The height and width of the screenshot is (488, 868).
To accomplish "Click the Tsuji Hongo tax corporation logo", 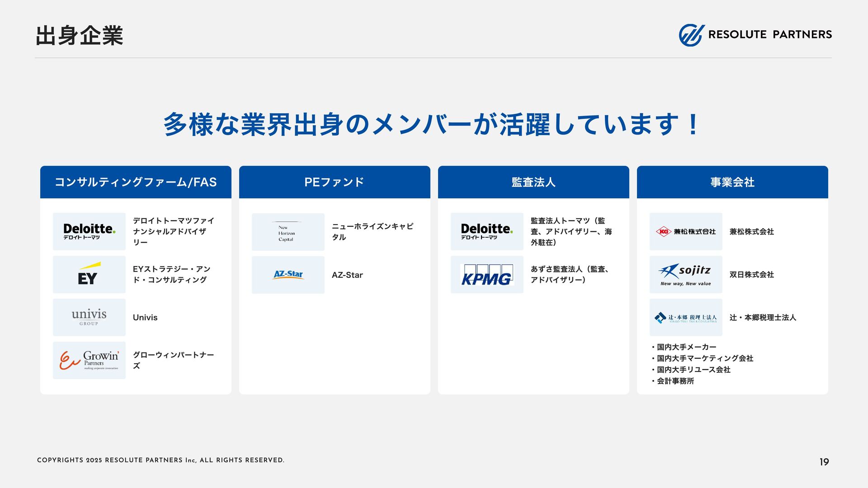I will click(686, 317).
